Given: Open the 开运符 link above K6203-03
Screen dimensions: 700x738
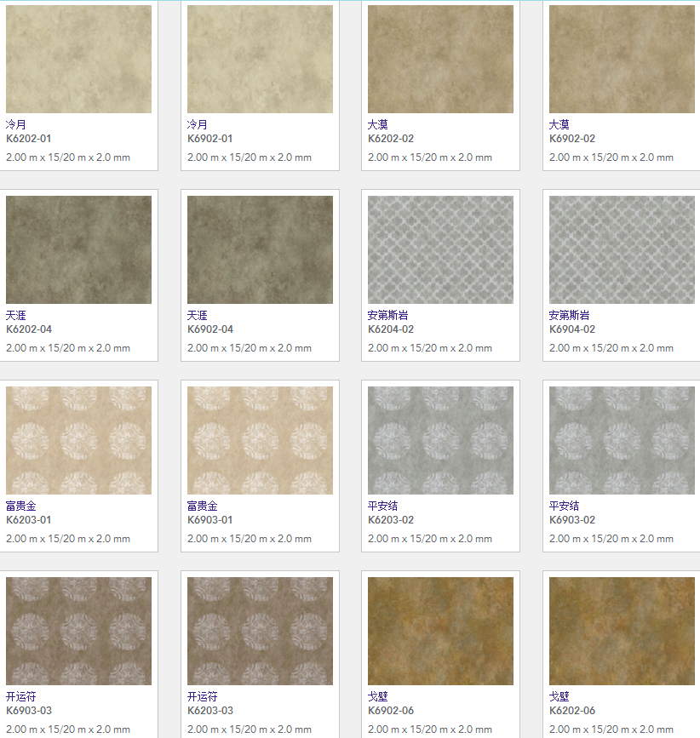Looking at the screenshot, I should click(x=203, y=696).
